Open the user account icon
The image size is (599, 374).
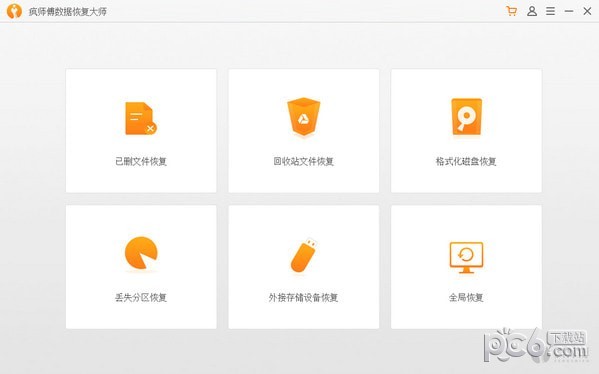click(x=532, y=11)
